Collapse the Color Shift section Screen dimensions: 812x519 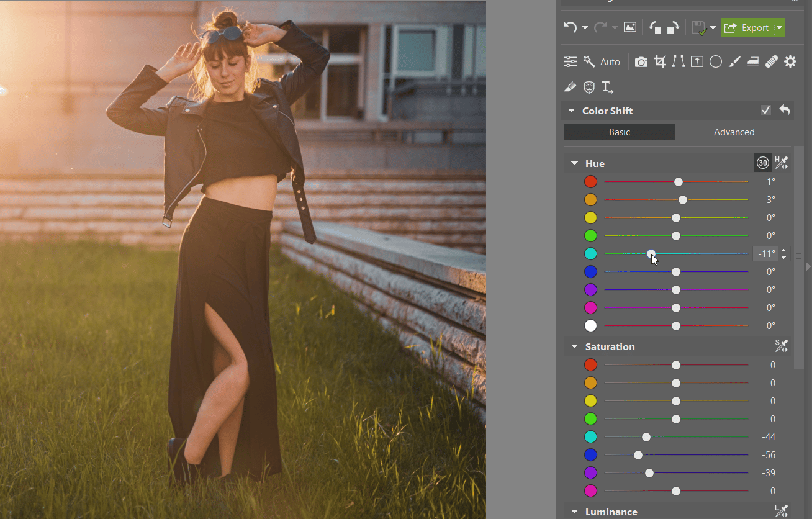[x=571, y=111]
